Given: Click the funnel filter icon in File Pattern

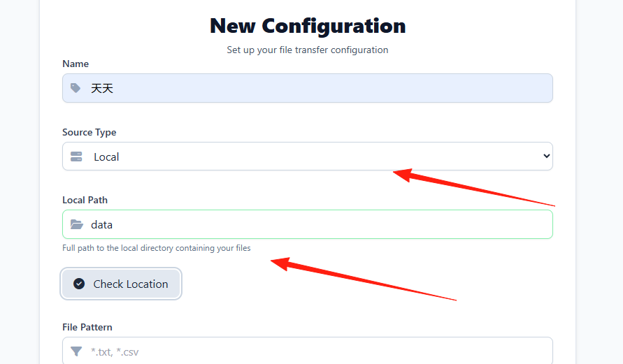Looking at the screenshot, I should tap(76, 351).
